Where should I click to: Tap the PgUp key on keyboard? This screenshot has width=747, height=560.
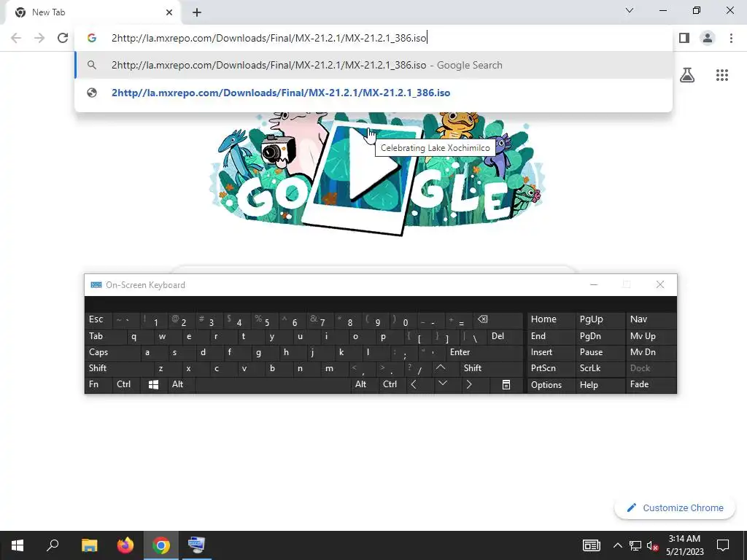click(600, 319)
